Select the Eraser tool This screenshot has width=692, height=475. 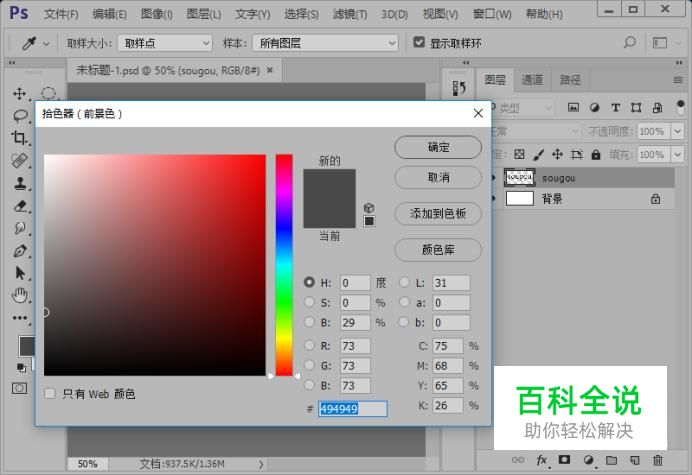(20, 205)
